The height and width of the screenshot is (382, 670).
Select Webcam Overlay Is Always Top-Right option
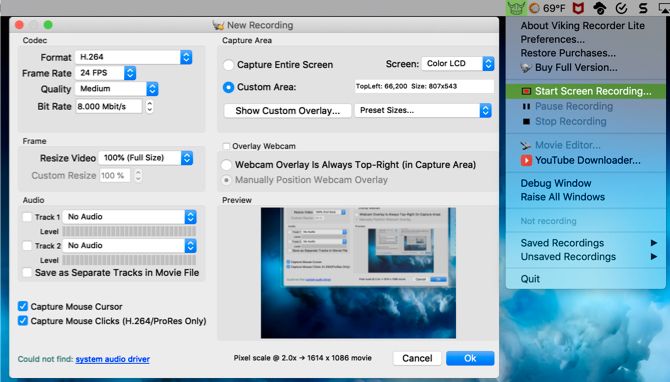click(226, 165)
